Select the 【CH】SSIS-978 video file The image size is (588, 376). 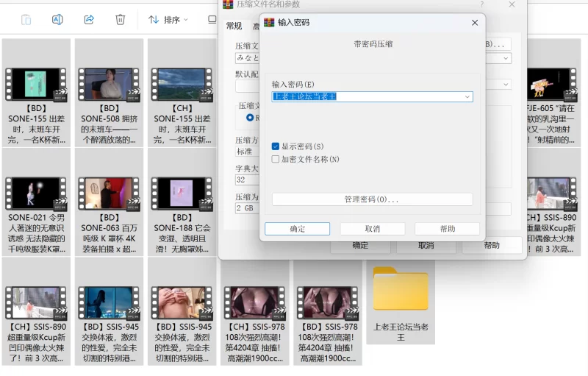click(255, 311)
